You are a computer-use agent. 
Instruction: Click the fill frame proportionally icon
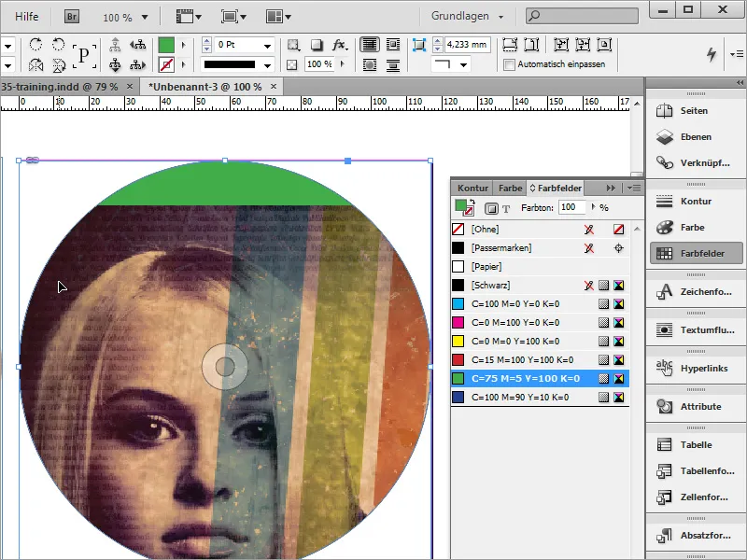coord(510,45)
